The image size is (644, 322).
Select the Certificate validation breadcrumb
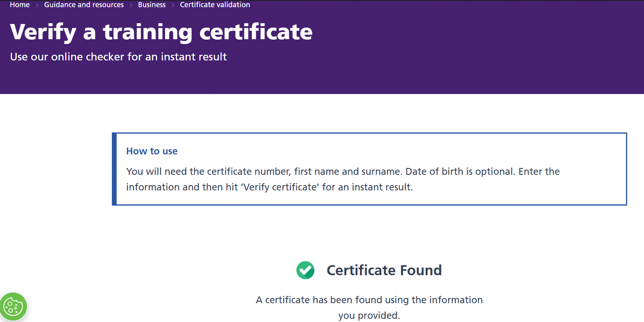[215, 5]
